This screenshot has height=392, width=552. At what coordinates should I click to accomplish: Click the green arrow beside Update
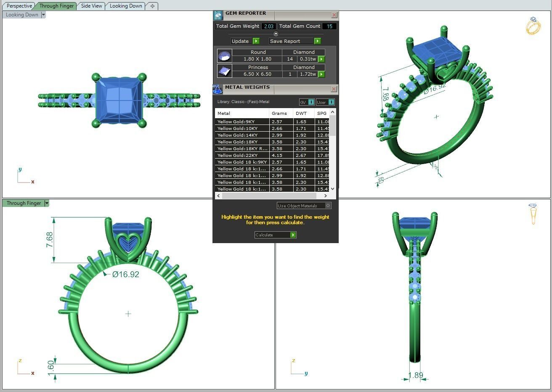[x=256, y=41]
